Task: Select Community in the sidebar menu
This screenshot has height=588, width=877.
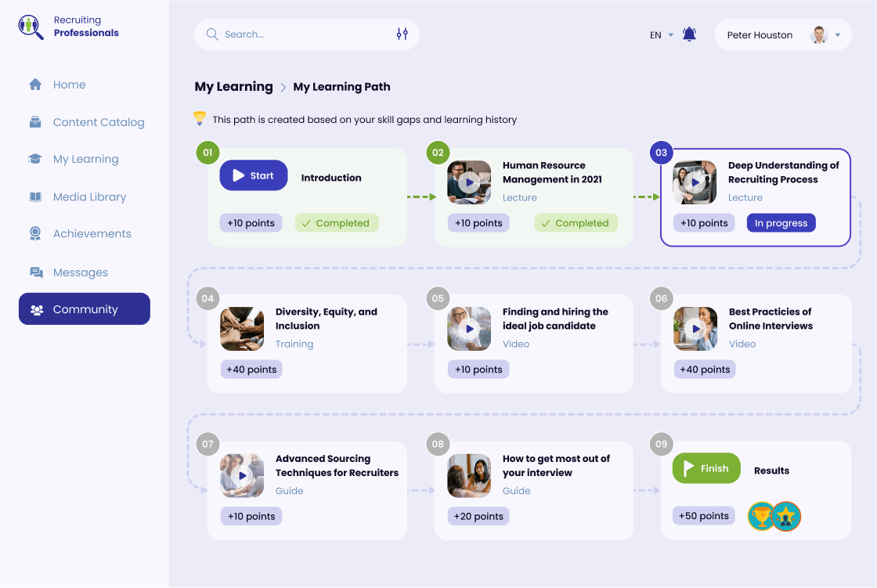Action: pos(85,309)
